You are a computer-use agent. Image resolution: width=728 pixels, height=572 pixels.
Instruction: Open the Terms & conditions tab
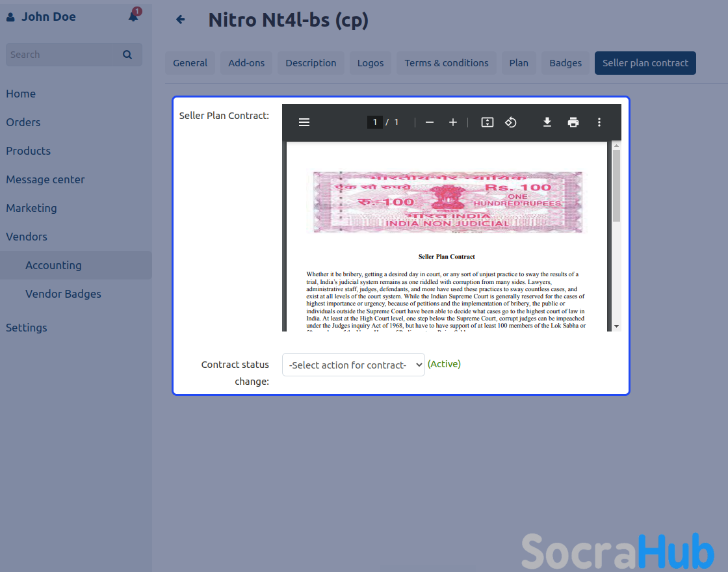click(x=446, y=63)
